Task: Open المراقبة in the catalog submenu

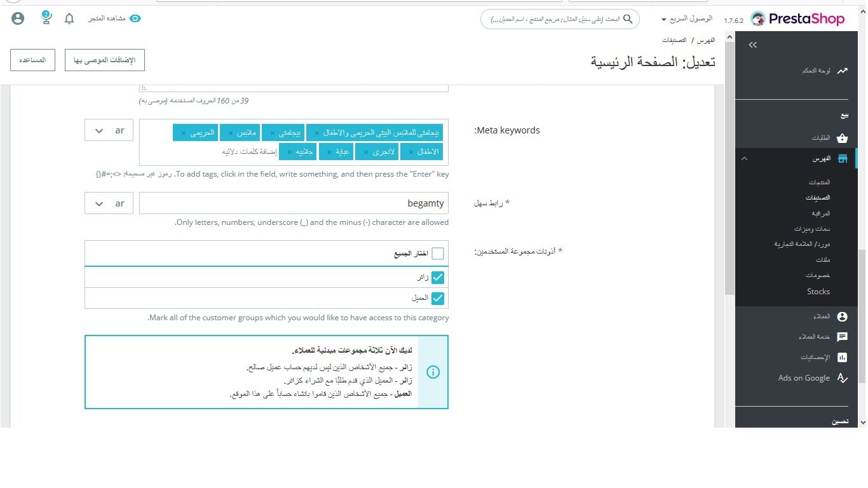Action: [x=821, y=213]
